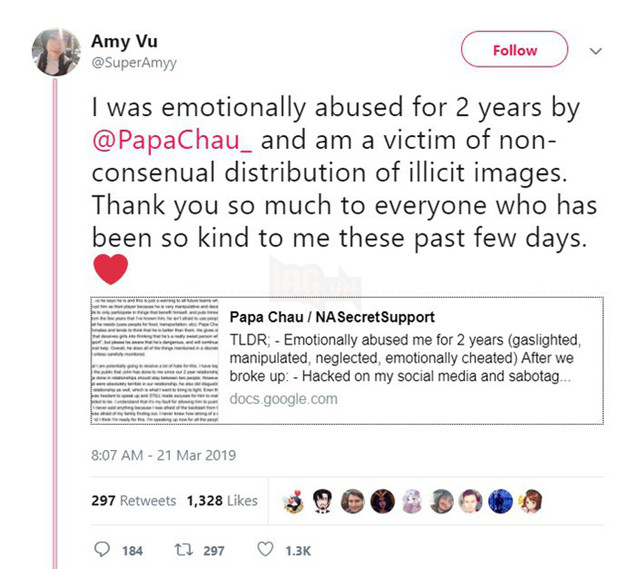The width and height of the screenshot is (630, 569).
Task: Open the tweet options chevron menu
Action: pyautogui.click(x=598, y=50)
